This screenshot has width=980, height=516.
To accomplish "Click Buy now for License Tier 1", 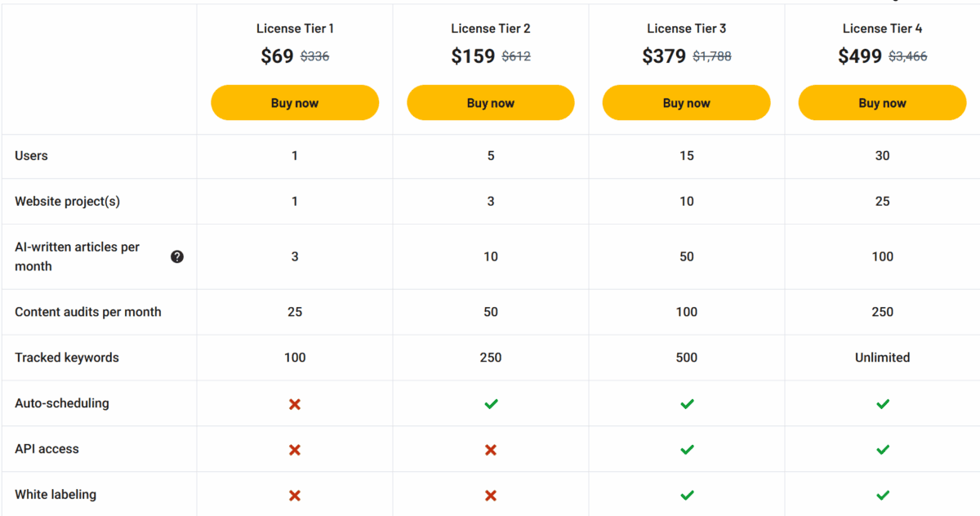I will (295, 102).
